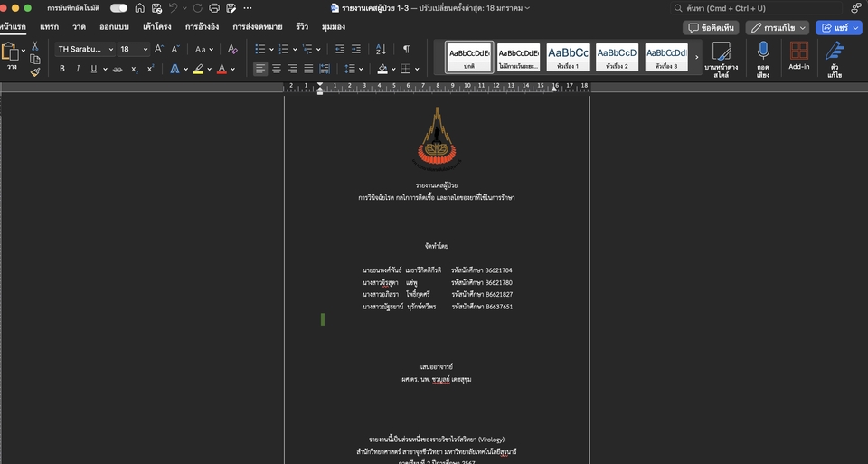Select the ปกติ (Normal) style thumbnail
The width and height of the screenshot is (868, 464).
click(x=469, y=58)
